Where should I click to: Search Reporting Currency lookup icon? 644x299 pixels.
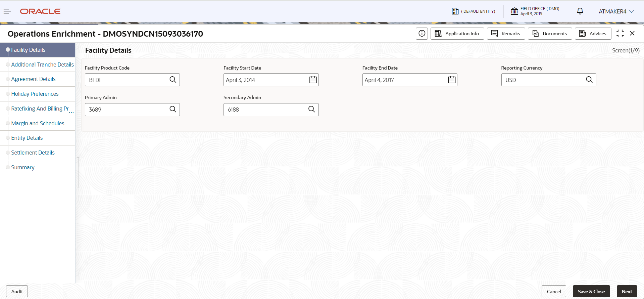(x=589, y=80)
